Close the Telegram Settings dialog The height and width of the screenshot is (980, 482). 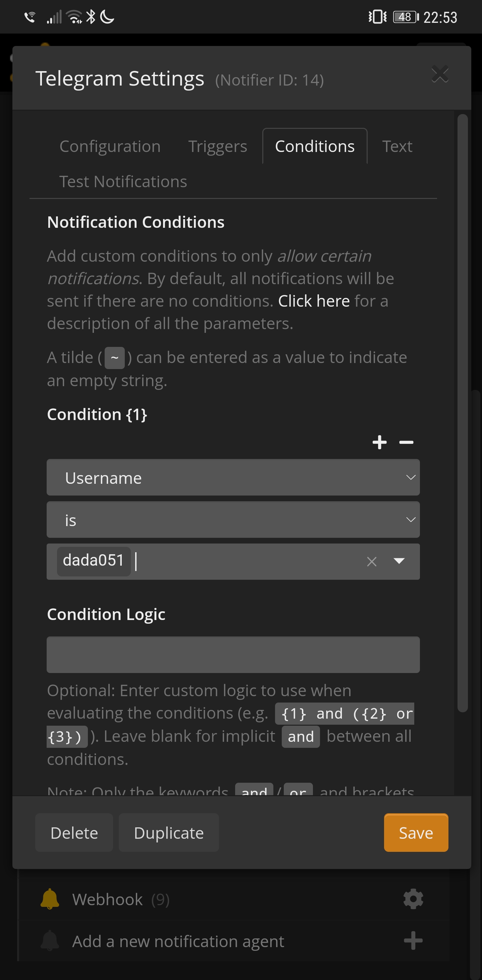pyautogui.click(x=440, y=74)
